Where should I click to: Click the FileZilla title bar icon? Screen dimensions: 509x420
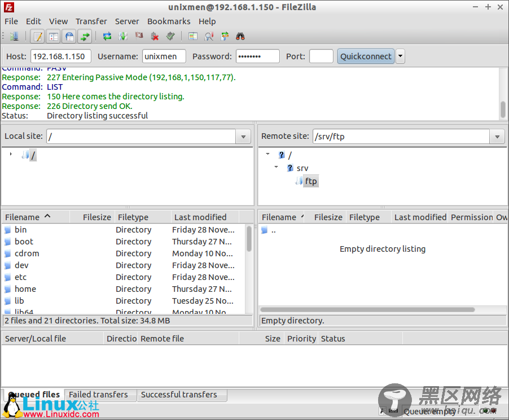(x=9, y=7)
